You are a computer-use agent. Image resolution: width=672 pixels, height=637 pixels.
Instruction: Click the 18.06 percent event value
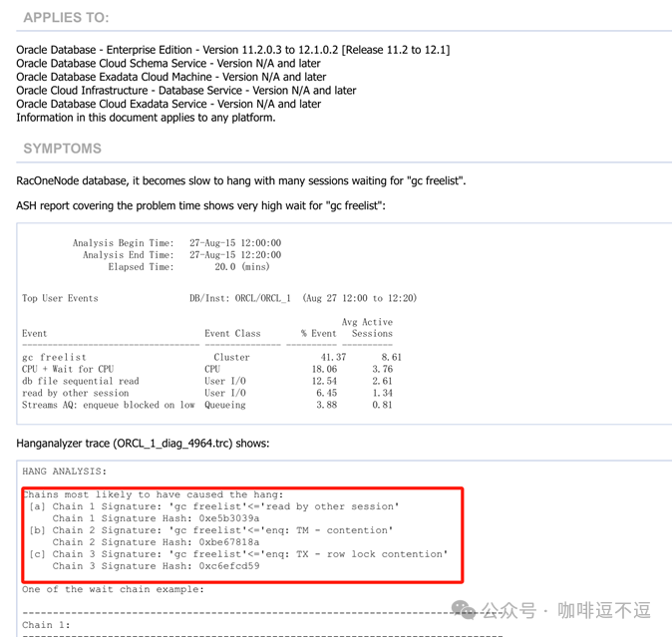(x=324, y=369)
